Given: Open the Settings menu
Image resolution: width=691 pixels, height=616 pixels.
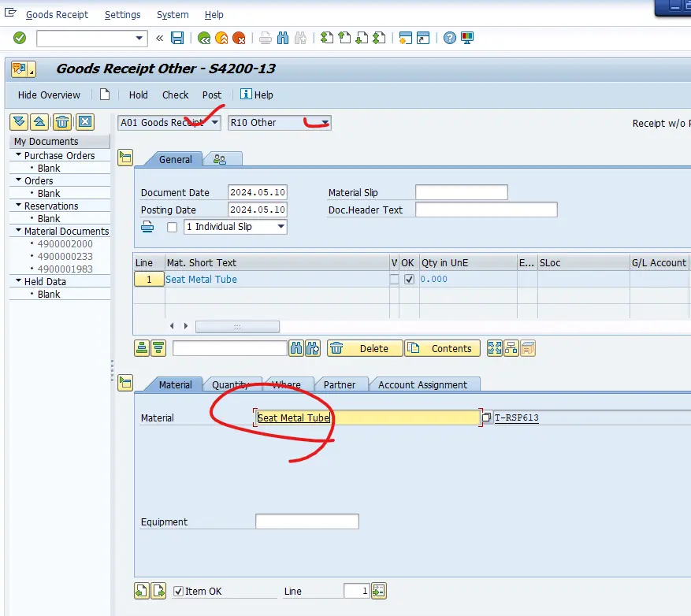Looking at the screenshot, I should pyautogui.click(x=122, y=14).
